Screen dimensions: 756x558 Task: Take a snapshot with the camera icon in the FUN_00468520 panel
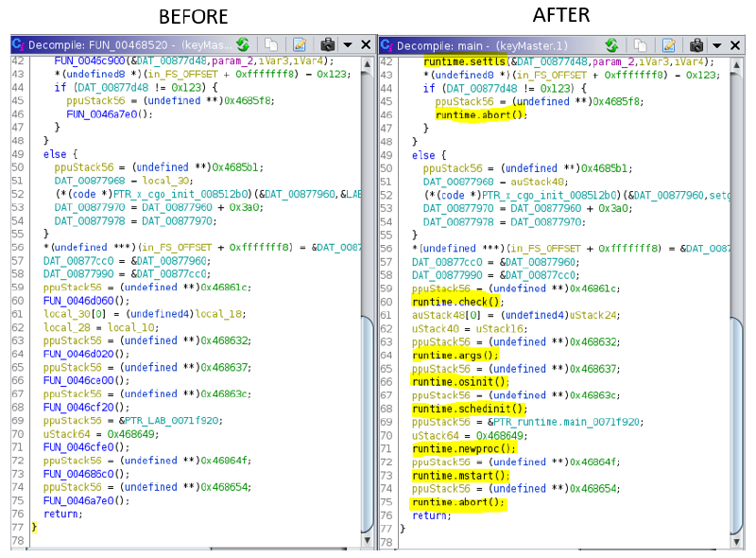328,44
